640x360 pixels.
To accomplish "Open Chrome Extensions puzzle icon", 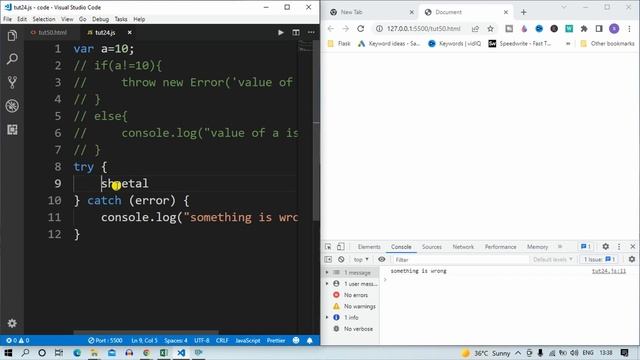I will (584, 29).
